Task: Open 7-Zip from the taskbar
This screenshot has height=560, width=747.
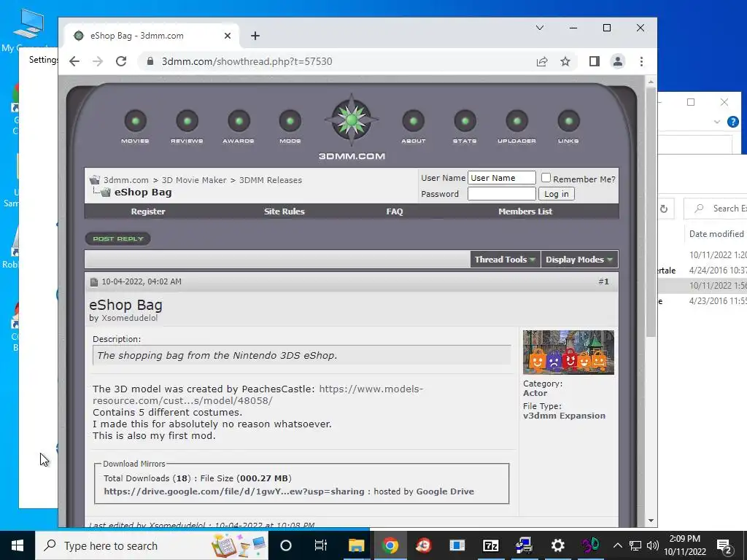Action: 490,545
